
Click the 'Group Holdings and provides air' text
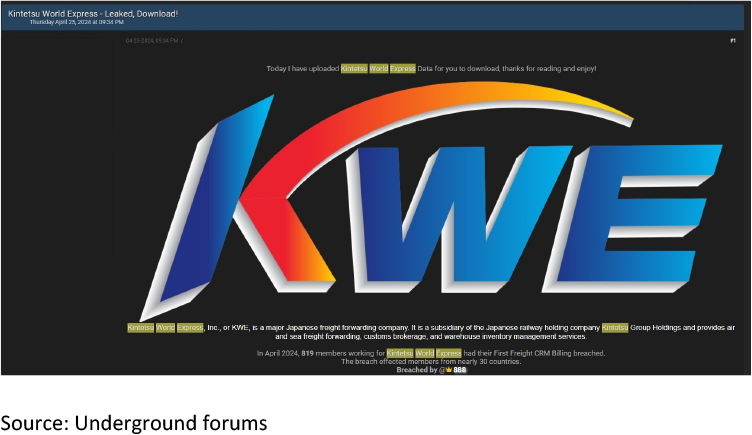pos(682,328)
